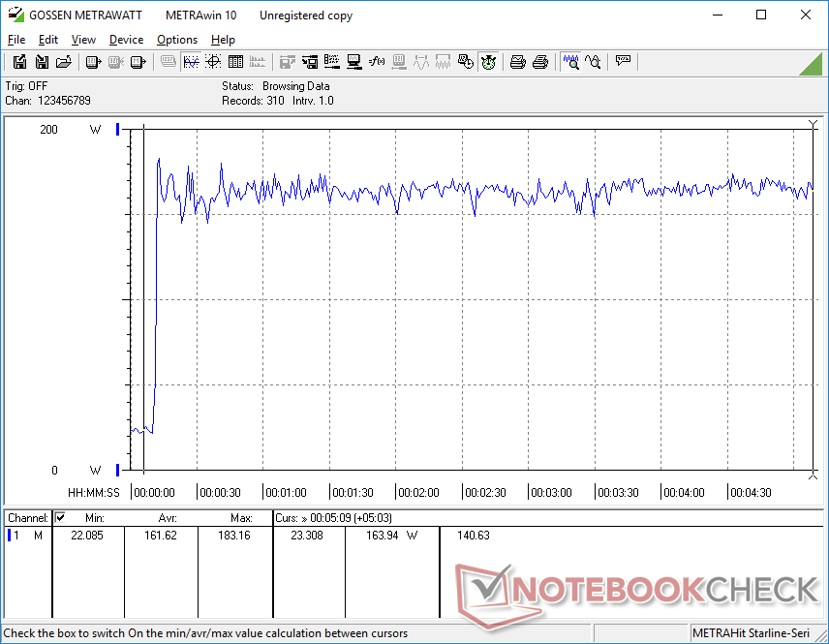
Task: Open a file with the folder icon
Action: pyautogui.click(x=64, y=62)
